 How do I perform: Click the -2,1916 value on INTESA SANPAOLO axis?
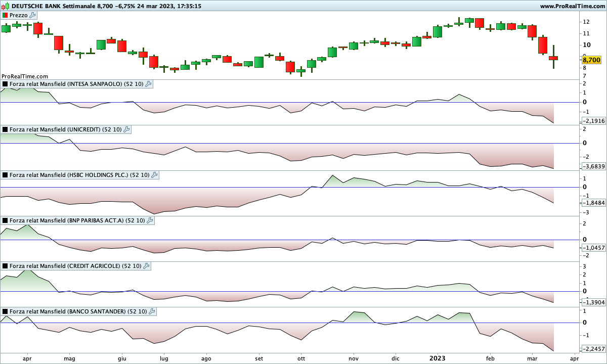(593, 121)
